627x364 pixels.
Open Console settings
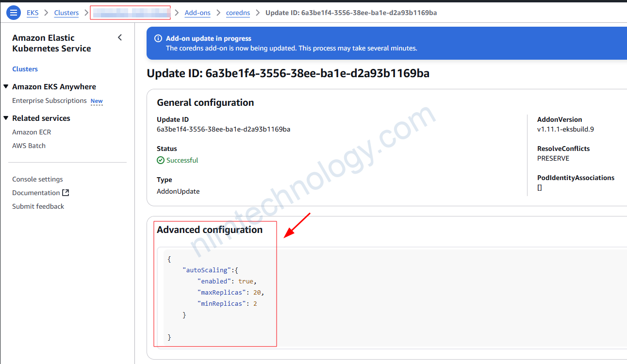coord(37,179)
